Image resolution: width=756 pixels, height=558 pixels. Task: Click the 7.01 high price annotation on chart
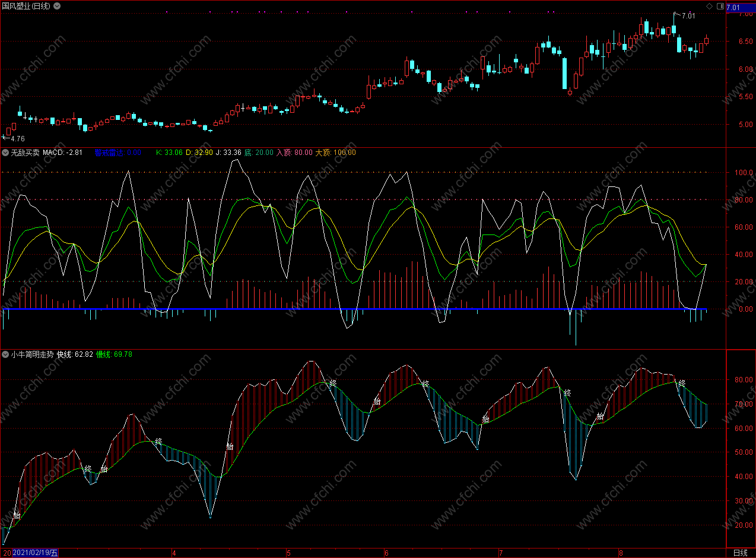[688, 16]
